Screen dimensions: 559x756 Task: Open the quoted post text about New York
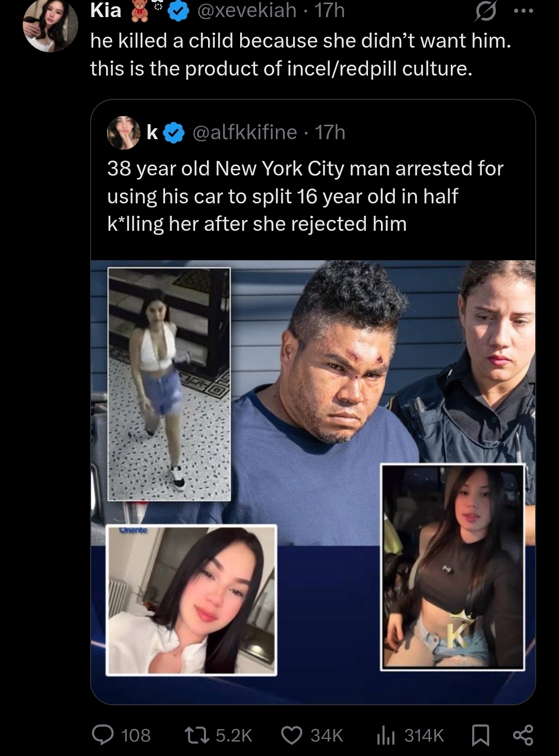(305, 196)
